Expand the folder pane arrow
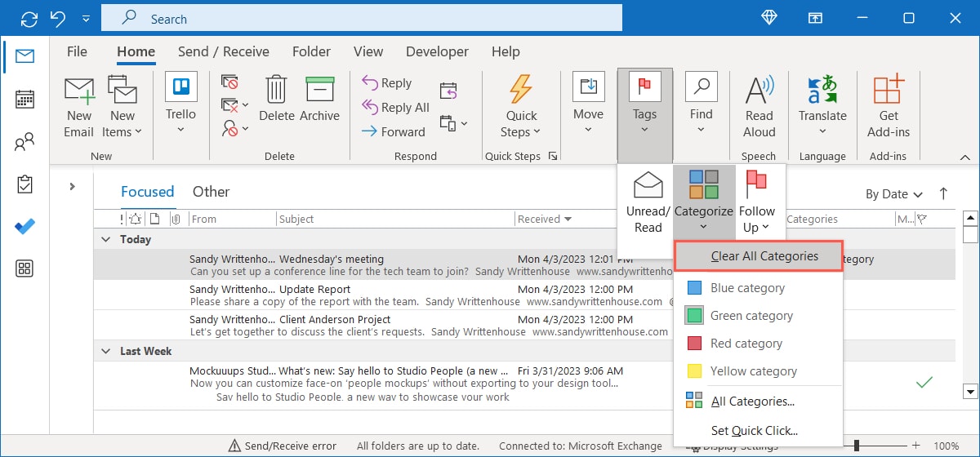Image resolution: width=980 pixels, height=457 pixels. [x=72, y=186]
